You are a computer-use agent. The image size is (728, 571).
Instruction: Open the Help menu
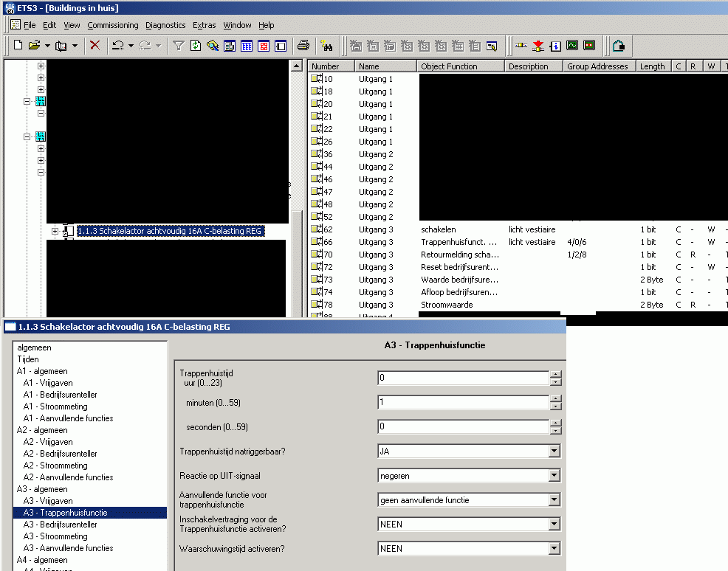click(266, 25)
